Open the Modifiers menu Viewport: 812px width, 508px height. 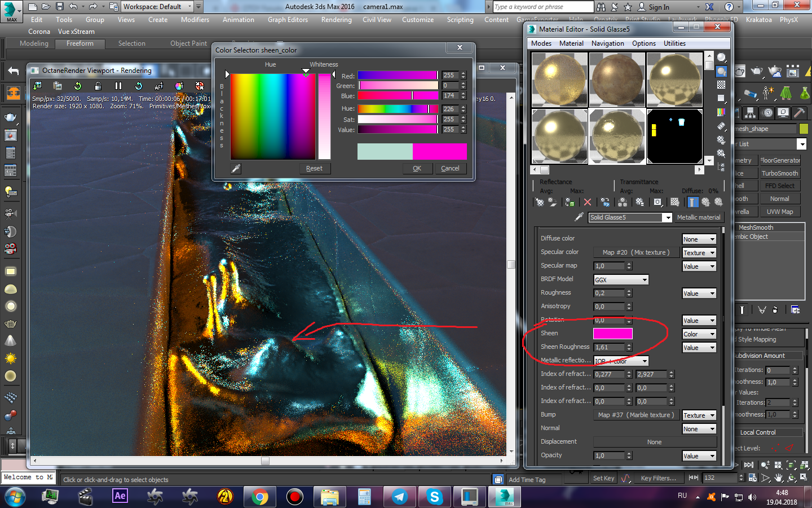pos(195,20)
